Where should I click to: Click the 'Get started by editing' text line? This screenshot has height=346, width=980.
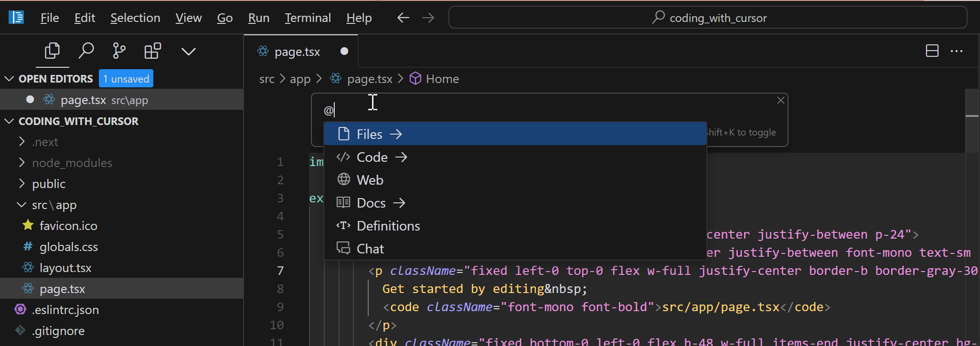coord(485,289)
